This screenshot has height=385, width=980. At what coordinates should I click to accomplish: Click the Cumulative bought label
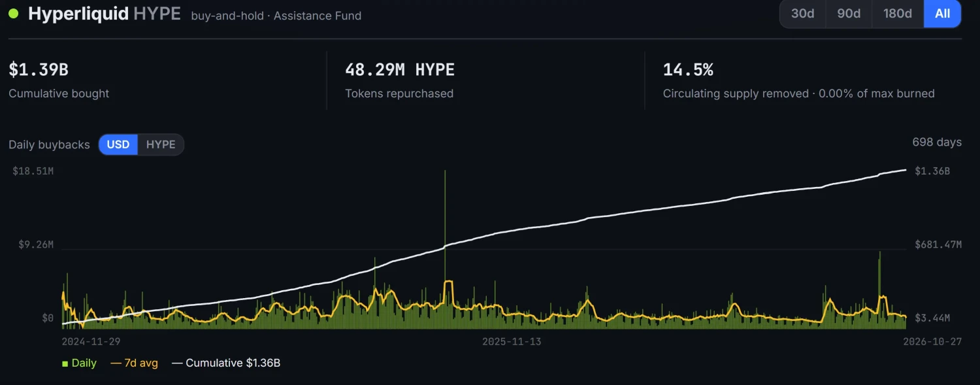(59, 93)
